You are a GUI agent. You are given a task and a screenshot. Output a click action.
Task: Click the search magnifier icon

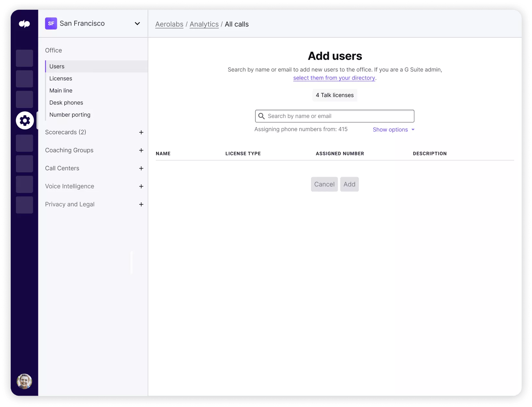(x=261, y=116)
